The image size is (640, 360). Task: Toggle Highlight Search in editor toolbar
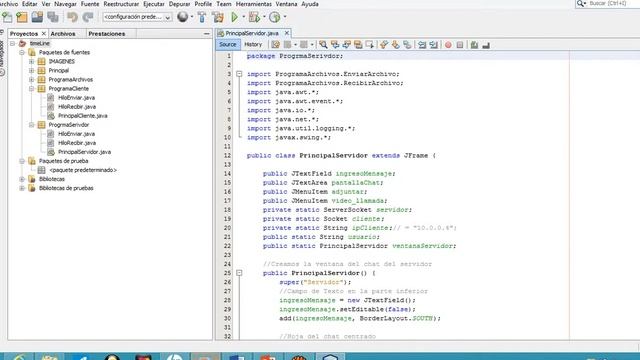(x=358, y=44)
